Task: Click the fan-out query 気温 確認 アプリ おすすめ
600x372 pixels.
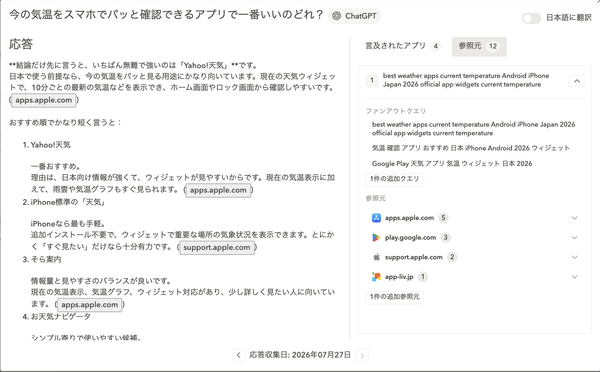Action: click(x=471, y=148)
